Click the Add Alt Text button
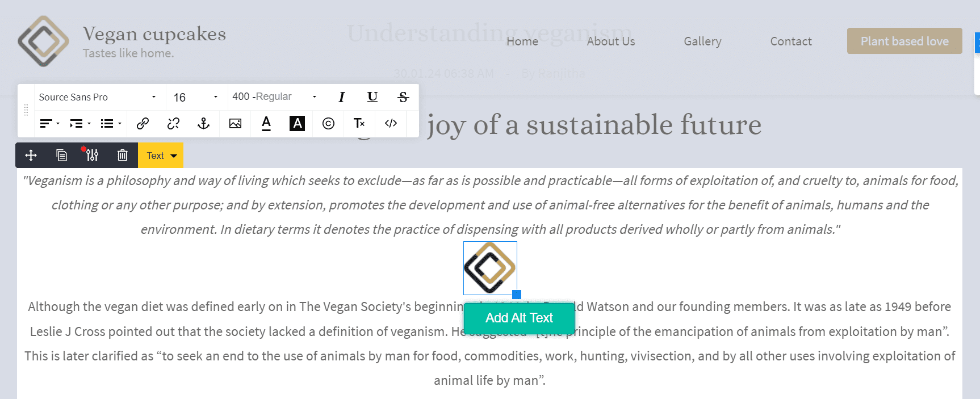Image resolution: width=980 pixels, height=399 pixels. point(519,318)
